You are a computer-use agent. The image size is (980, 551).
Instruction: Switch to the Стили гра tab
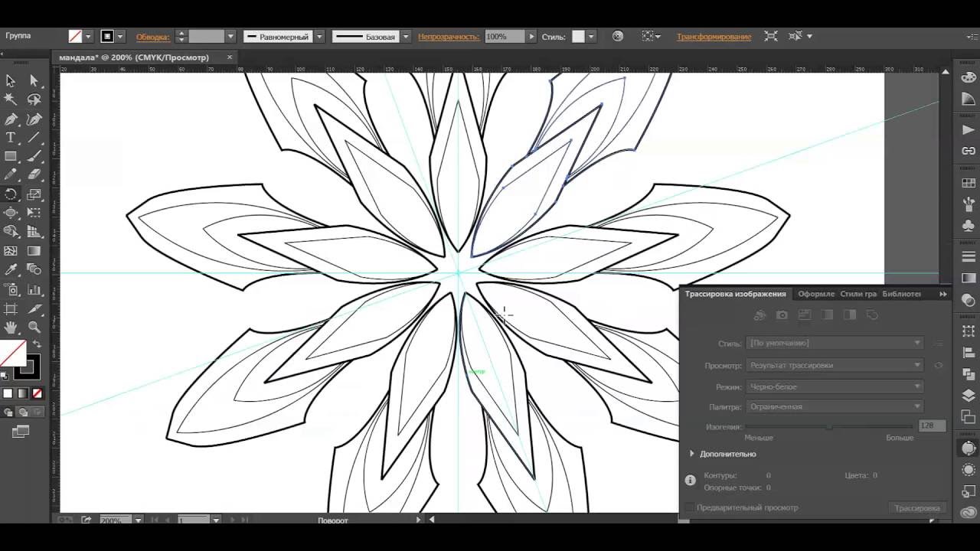click(858, 294)
